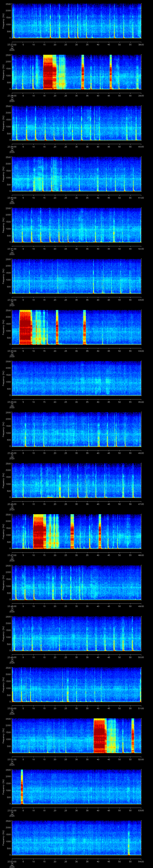
Task: Click the 54:00 end time label
Action: tap(141, 861)
